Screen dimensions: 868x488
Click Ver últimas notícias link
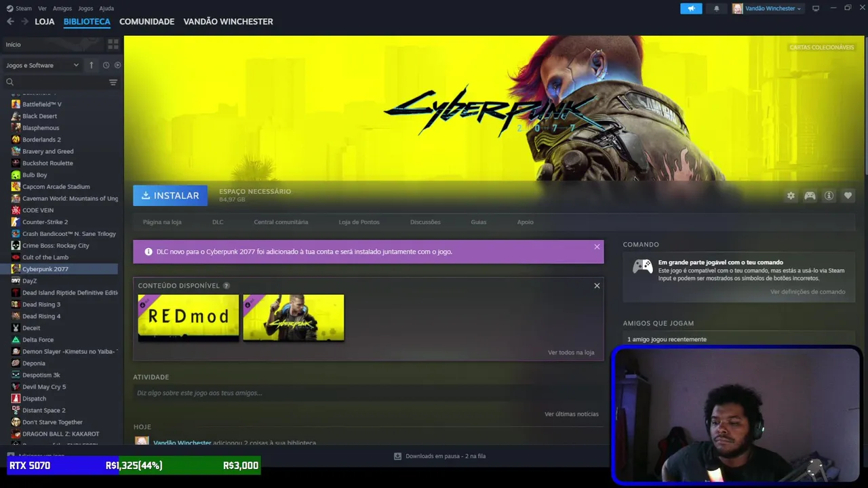click(572, 414)
